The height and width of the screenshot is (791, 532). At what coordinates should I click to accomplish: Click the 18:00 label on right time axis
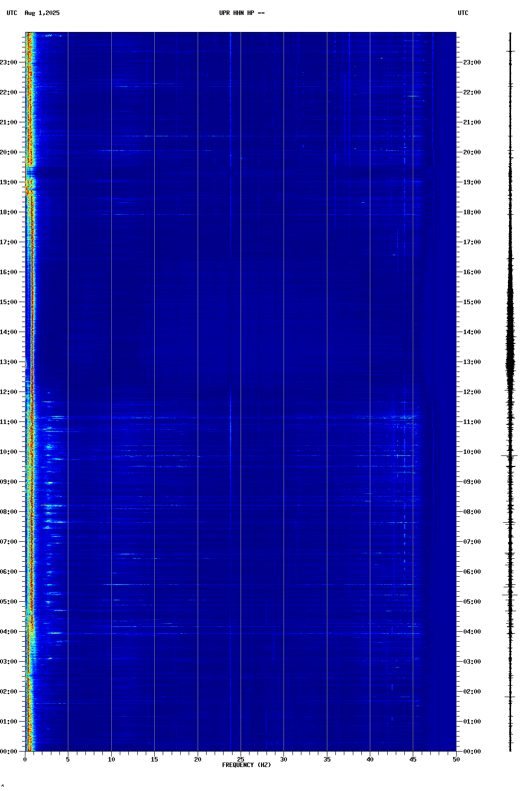click(472, 212)
